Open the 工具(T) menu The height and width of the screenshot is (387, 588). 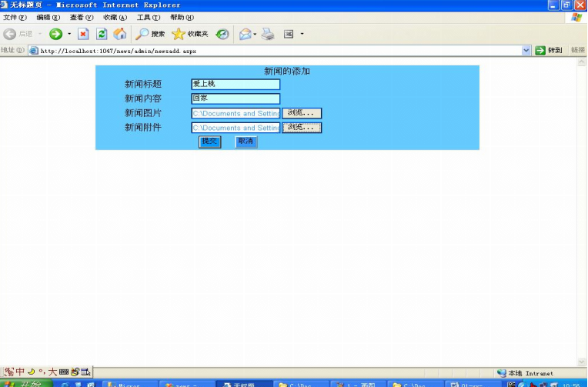coord(149,17)
